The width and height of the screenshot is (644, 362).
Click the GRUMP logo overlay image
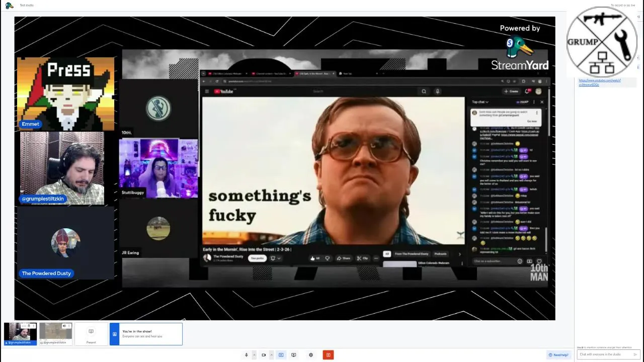coord(602,42)
